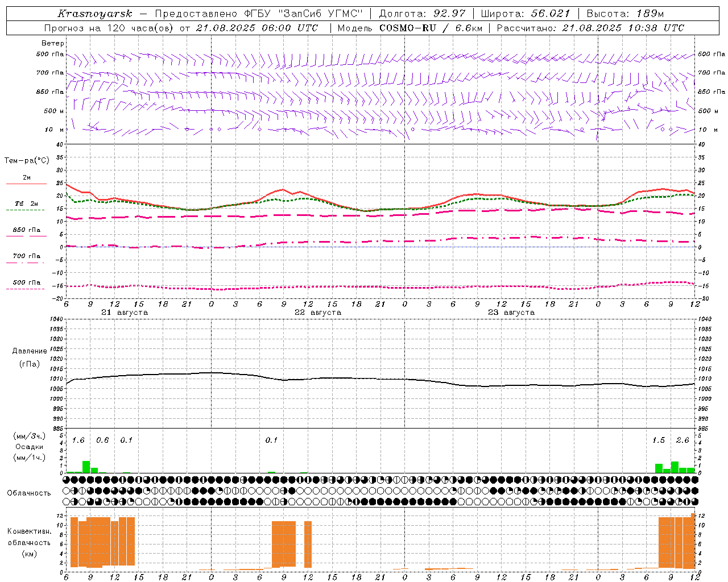The image size is (728, 582).
Task: Click the Модель COSMO-RU / 6.6км label
Action: coord(409,28)
